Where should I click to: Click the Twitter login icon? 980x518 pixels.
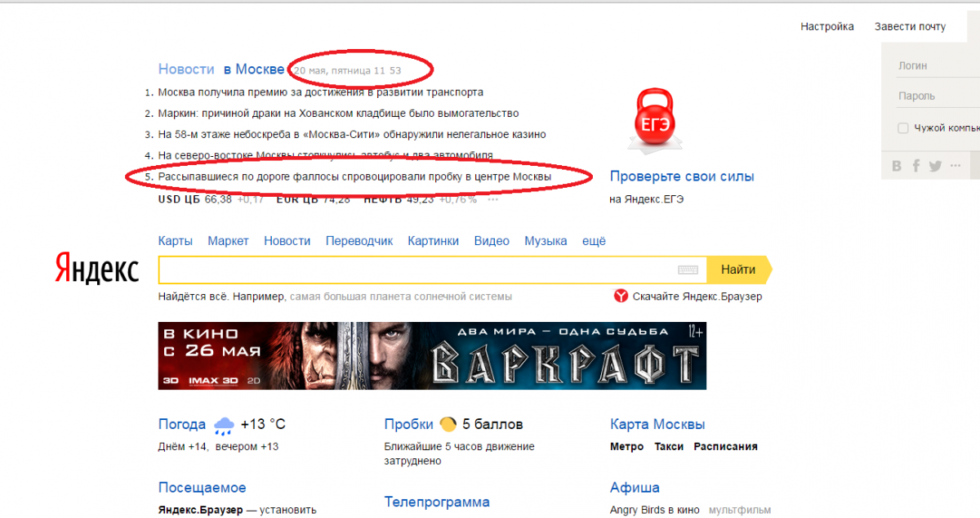click(x=935, y=166)
